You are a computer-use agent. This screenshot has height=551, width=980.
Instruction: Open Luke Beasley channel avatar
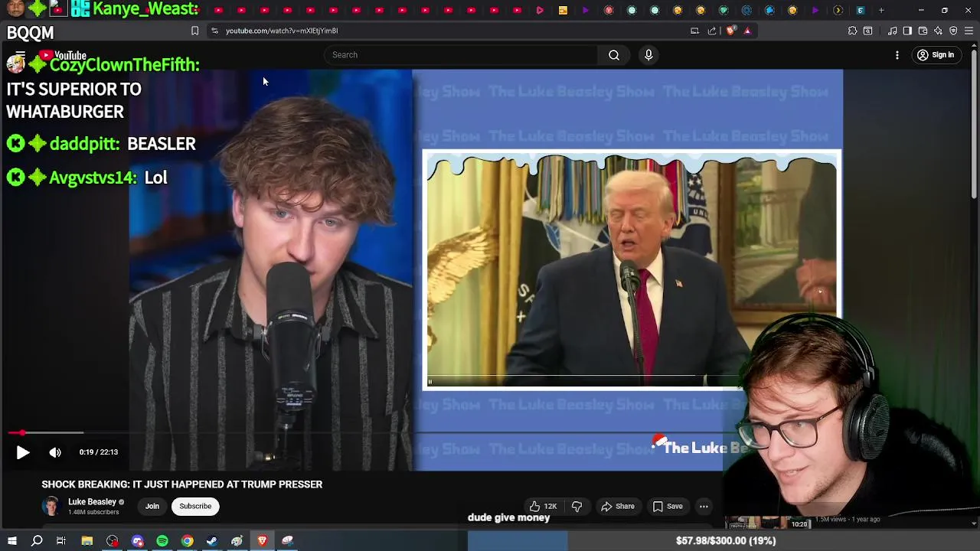51,506
